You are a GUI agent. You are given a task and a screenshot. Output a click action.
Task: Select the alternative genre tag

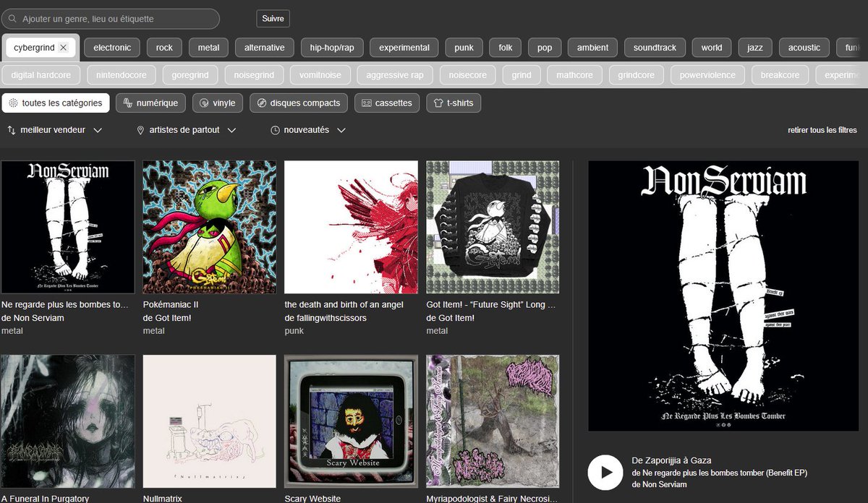pyautogui.click(x=265, y=48)
